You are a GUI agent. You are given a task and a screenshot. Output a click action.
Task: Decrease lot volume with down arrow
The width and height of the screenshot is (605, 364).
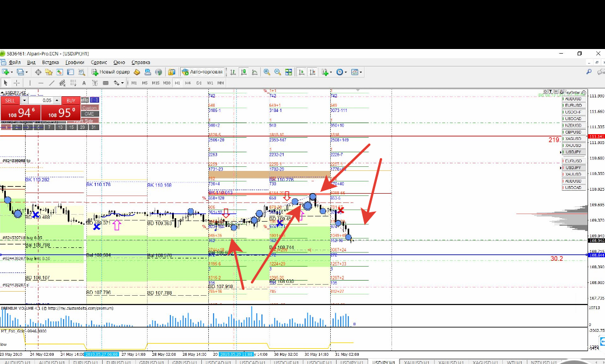point(25,101)
